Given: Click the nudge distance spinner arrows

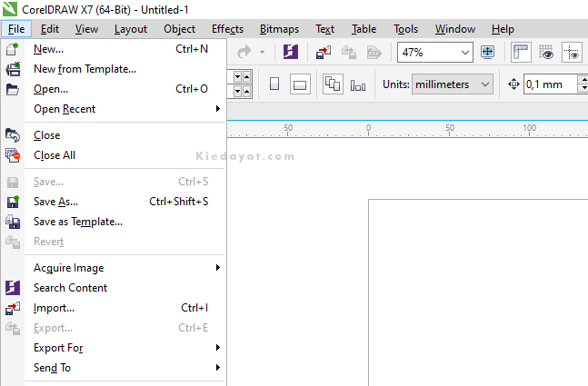Looking at the screenshot, I should 583,84.
